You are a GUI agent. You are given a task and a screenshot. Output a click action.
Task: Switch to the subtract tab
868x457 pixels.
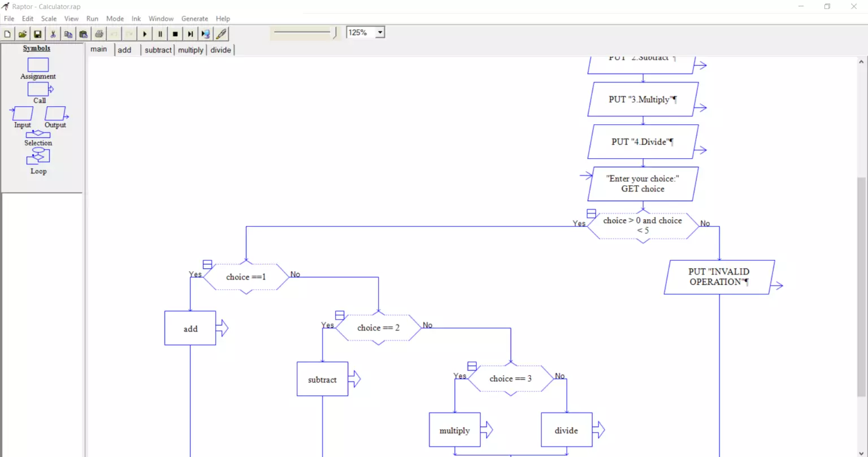click(x=158, y=50)
